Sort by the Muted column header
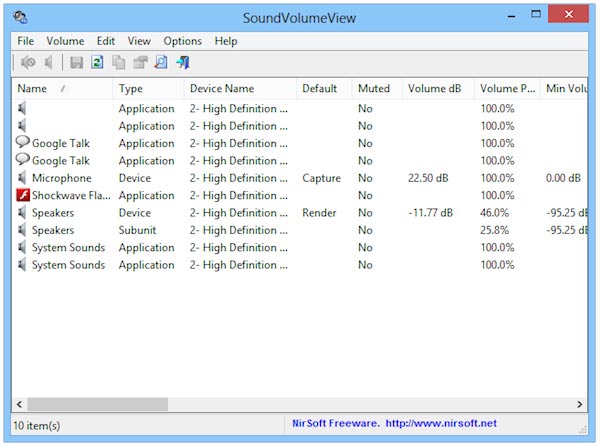 point(377,89)
